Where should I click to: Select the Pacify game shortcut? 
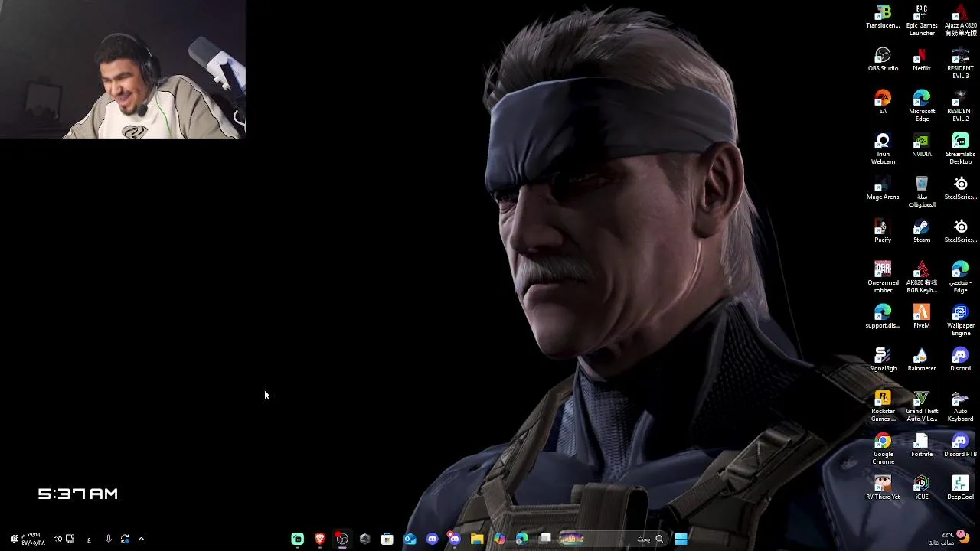click(883, 231)
